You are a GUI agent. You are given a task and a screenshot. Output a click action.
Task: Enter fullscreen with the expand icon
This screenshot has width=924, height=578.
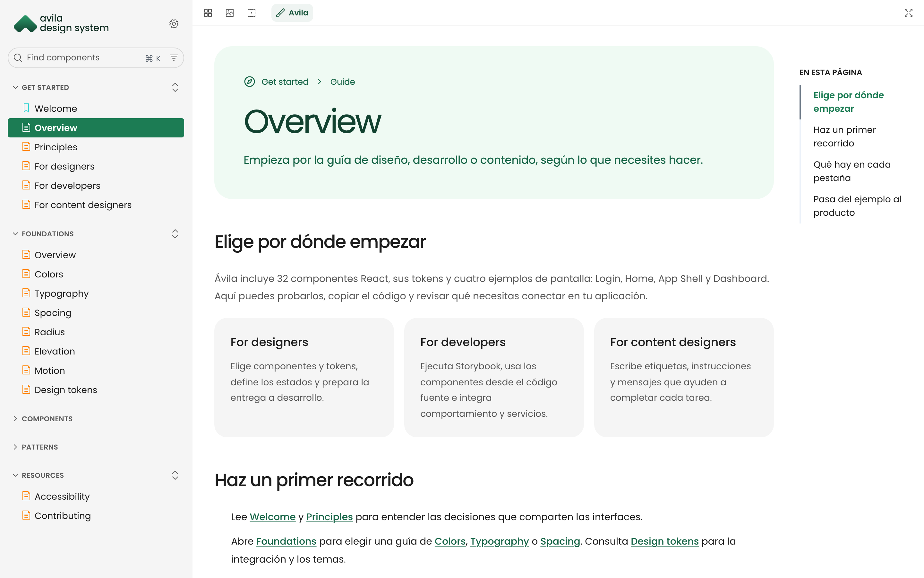coord(908,13)
